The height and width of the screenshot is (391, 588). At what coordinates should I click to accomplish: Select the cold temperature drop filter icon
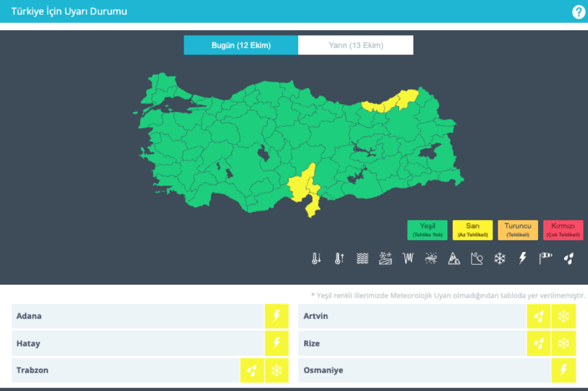point(316,258)
